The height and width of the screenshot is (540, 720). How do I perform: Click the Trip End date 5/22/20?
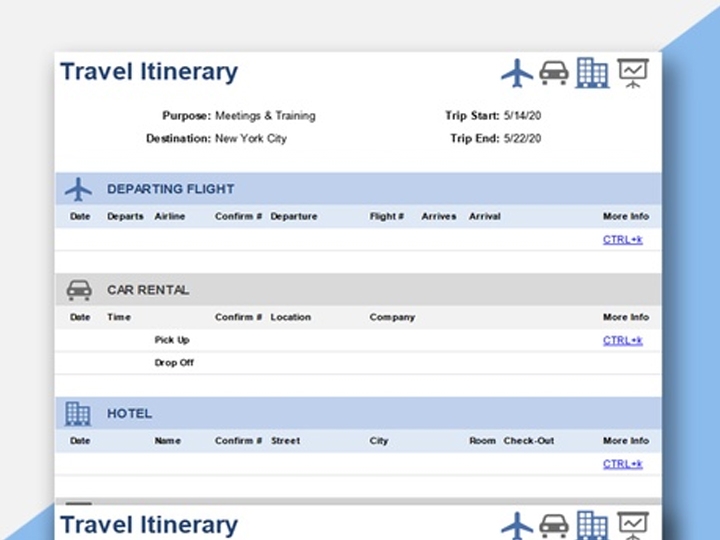pos(523,139)
